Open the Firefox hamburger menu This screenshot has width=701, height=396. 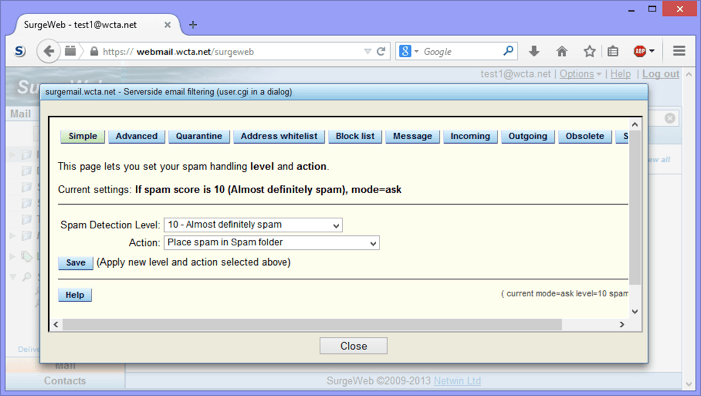point(679,51)
